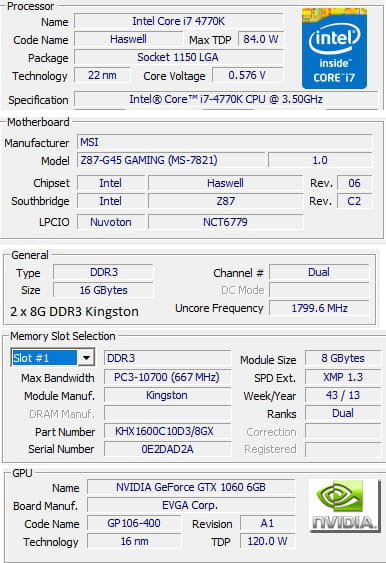Click the Core Voltage value 0.576 V
The width and height of the screenshot is (386, 563).
point(247,75)
